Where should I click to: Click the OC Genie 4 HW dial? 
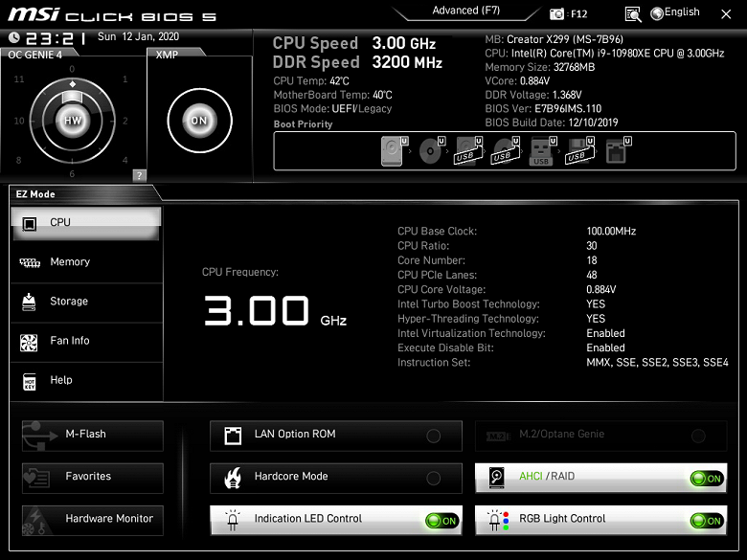point(73,121)
